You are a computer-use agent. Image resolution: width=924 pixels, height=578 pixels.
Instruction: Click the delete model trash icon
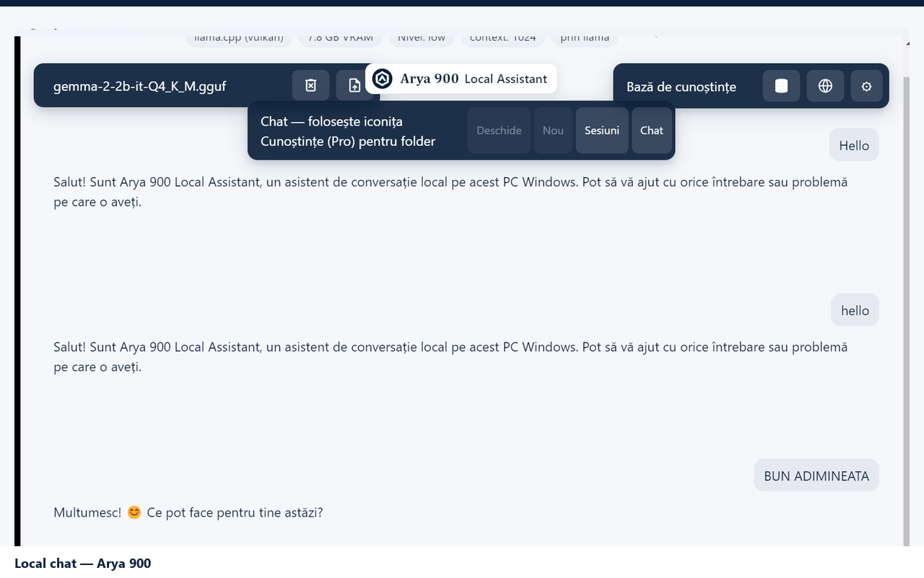tap(310, 86)
